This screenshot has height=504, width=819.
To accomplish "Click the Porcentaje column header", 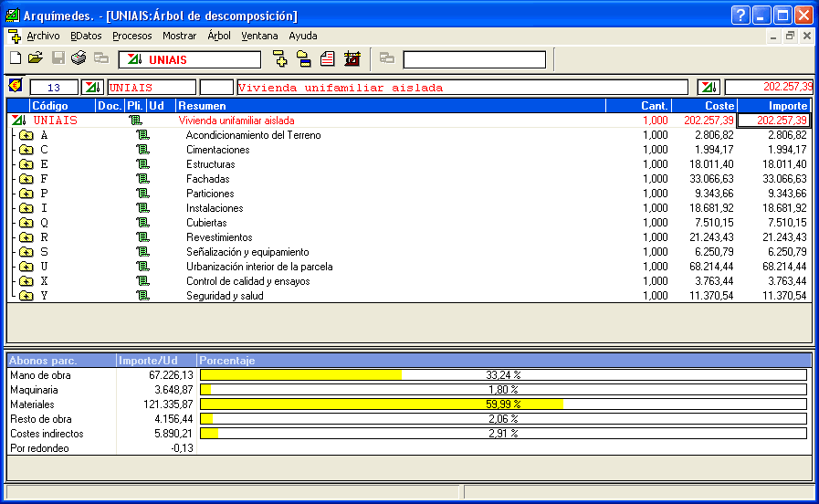I will (503, 361).
